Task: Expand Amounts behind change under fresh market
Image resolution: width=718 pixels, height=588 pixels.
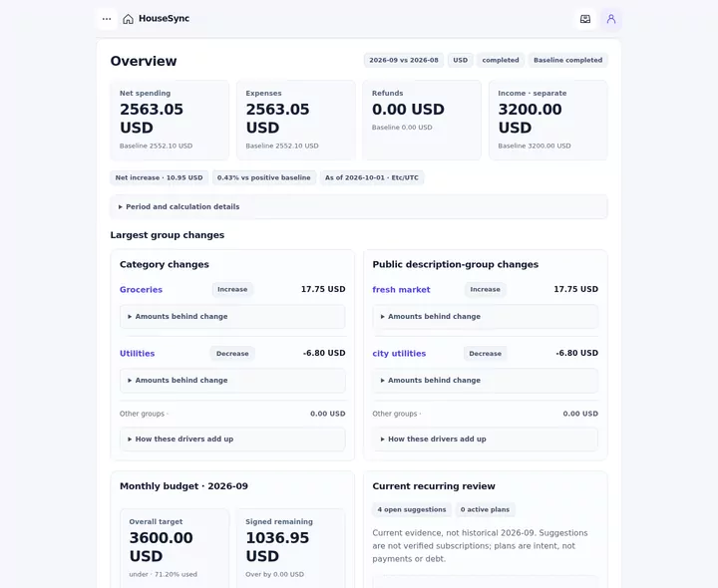Action: tap(485, 317)
